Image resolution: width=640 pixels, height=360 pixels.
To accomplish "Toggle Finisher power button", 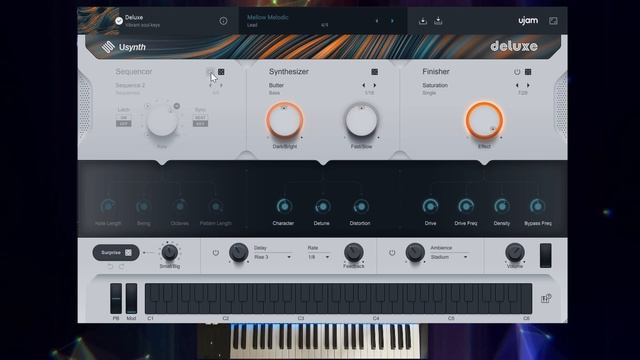I will pos(517,72).
